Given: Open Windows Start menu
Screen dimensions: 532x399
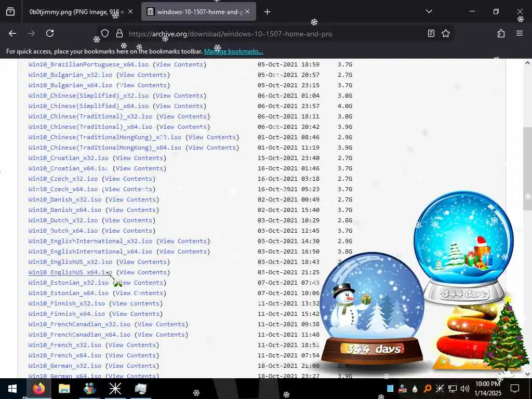Looking at the screenshot, I should click(12, 389).
